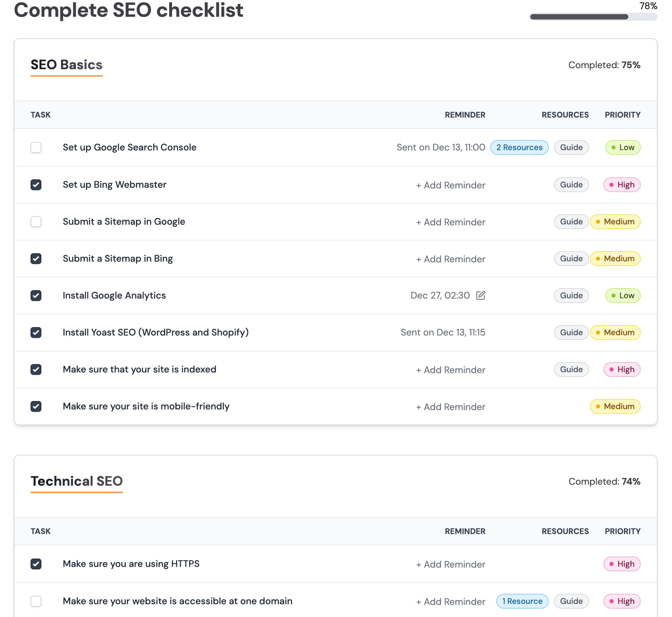Uncheck the Install Yoast SEO task
The width and height of the screenshot is (672, 617).
[x=36, y=333]
